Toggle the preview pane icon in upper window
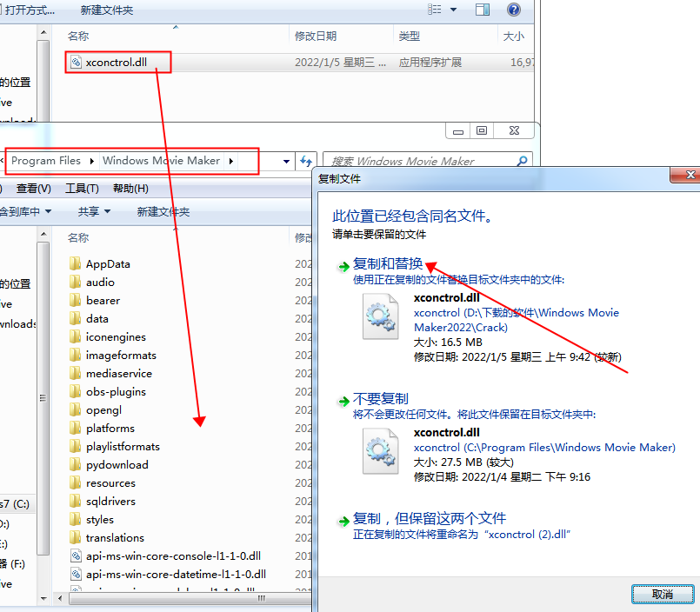This screenshot has height=612, width=700. 482,10
